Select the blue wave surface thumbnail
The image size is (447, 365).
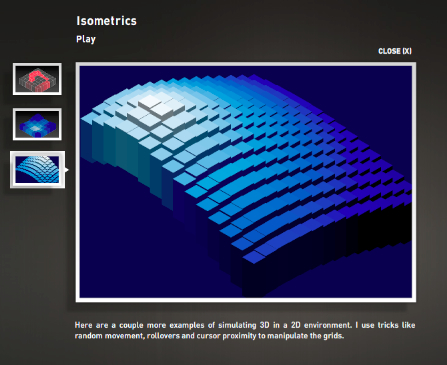37,170
